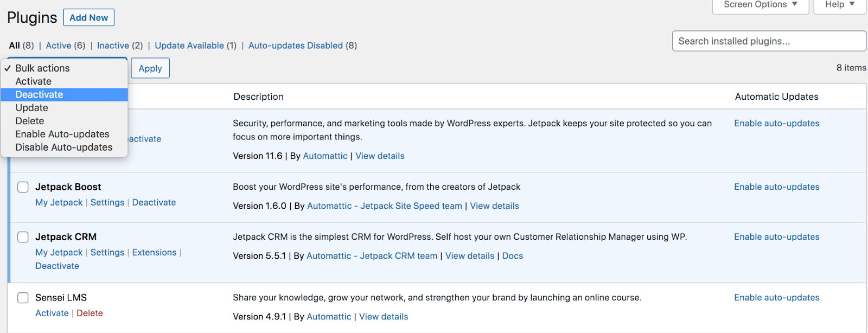The height and width of the screenshot is (333, 868).
Task: Tick the Jetpack CRM checkbox
Action: point(23,237)
